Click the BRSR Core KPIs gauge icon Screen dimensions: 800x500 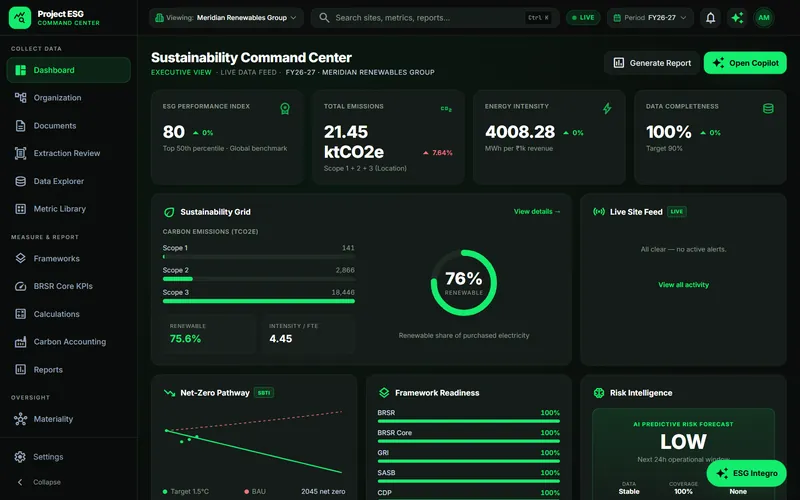[20, 286]
